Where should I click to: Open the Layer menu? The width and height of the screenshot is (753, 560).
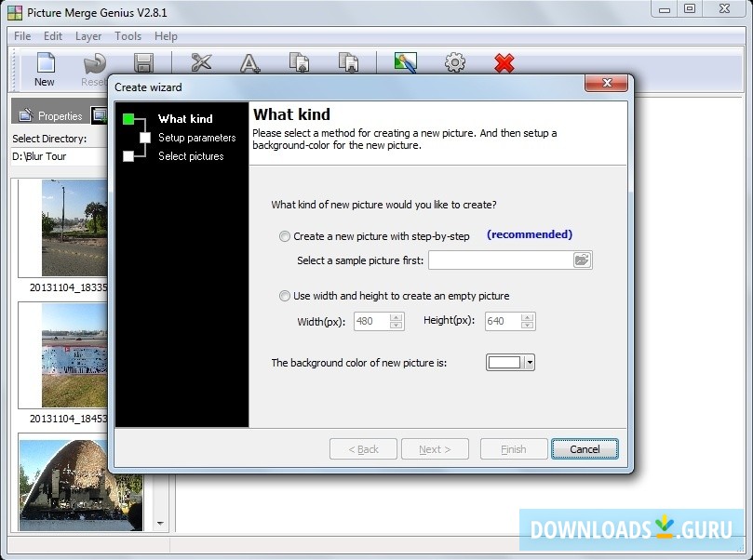click(88, 36)
